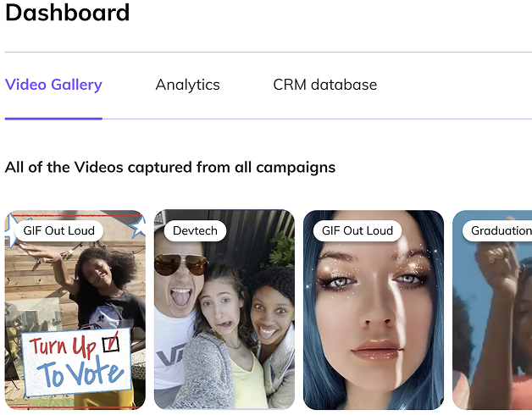Screen dimensions: 532x415
Task: Open the Video Gallery tab
Action: pos(53,85)
